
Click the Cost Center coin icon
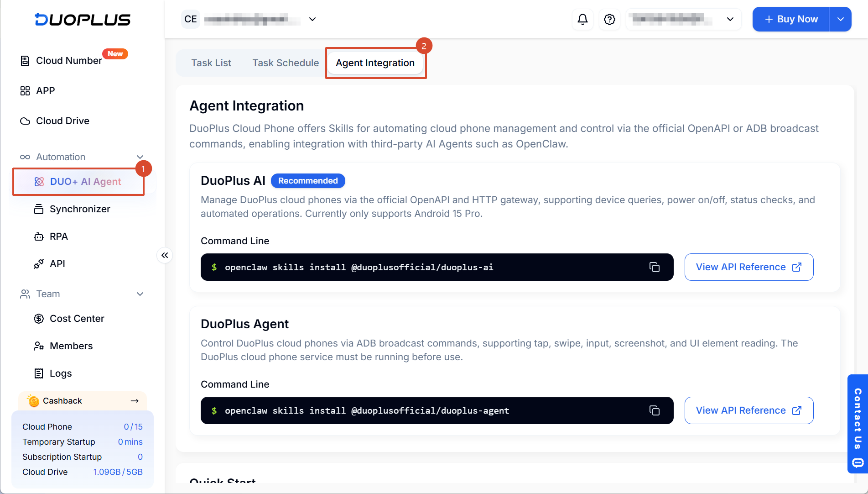coord(39,319)
